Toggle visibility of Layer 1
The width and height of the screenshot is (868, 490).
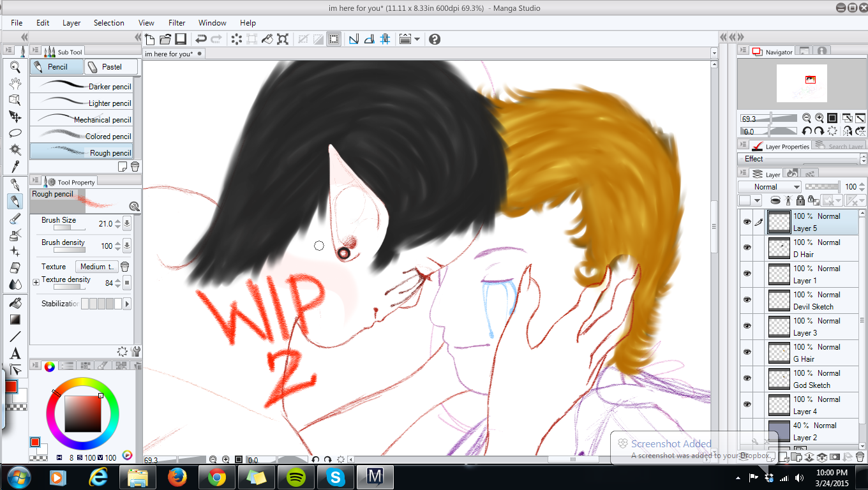(747, 274)
